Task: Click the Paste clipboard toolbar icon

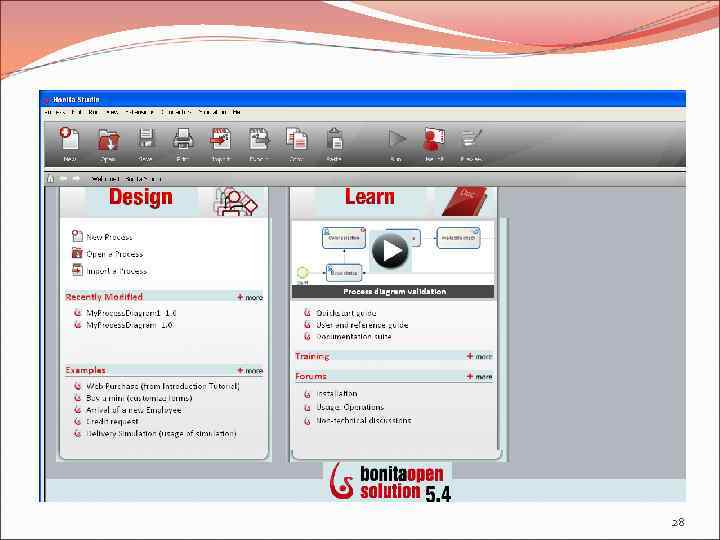Action: [x=334, y=140]
